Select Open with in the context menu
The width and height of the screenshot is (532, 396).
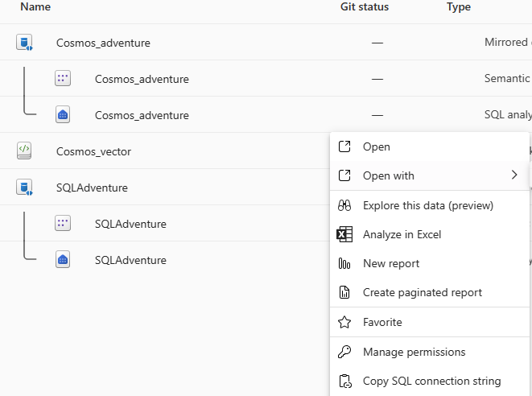[430, 175]
